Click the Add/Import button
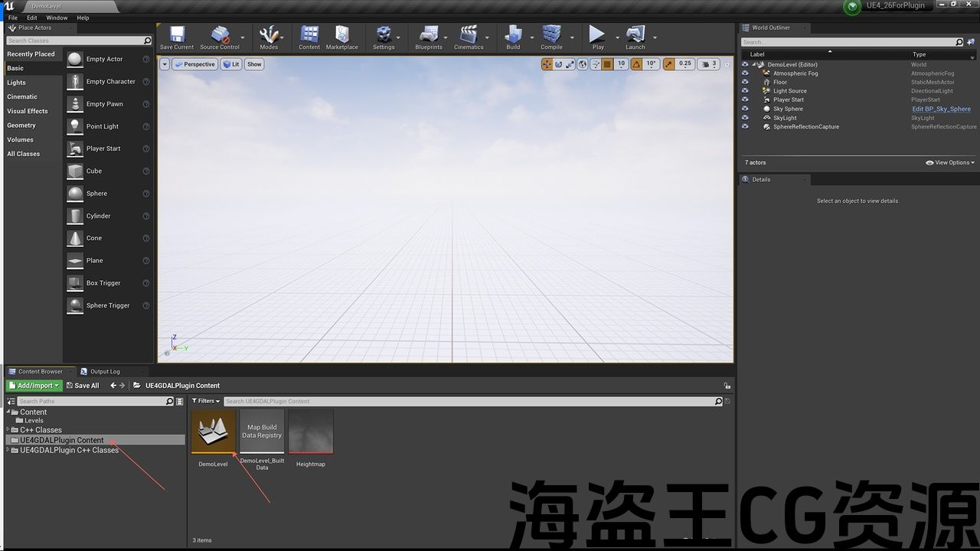 point(34,386)
